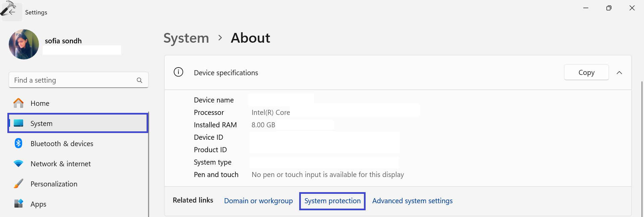Open Bluetooth & devices settings
The height and width of the screenshot is (217, 644).
click(x=62, y=144)
